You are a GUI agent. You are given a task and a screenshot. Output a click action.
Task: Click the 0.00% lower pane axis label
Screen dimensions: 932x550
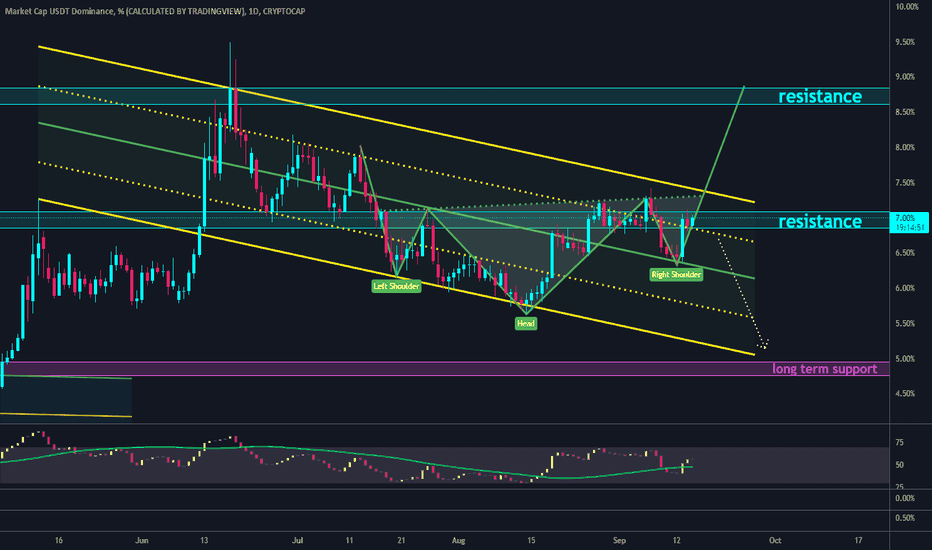tap(905, 498)
